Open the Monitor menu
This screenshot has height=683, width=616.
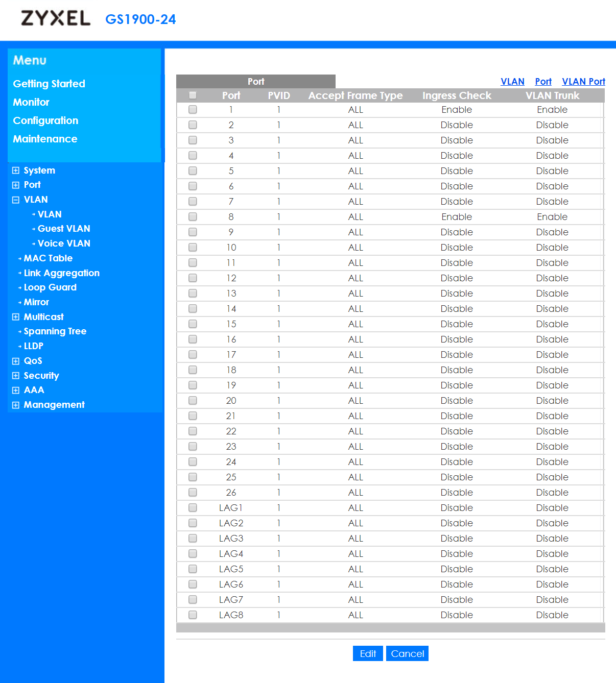(x=31, y=102)
